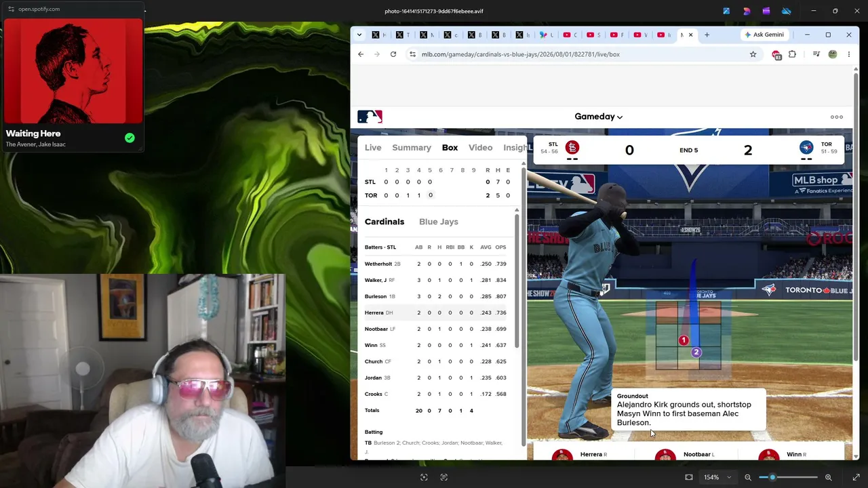Image resolution: width=868 pixels, height=488 pixels.
Task: Open the Photos edit image icon in title bar
Action: coord(726,11)
